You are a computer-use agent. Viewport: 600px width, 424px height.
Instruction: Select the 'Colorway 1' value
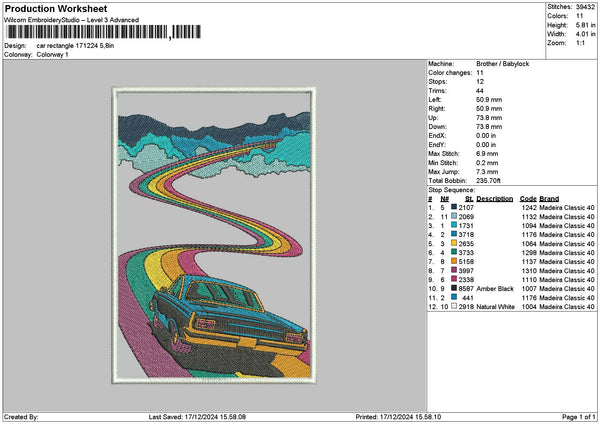coord(52,55)
